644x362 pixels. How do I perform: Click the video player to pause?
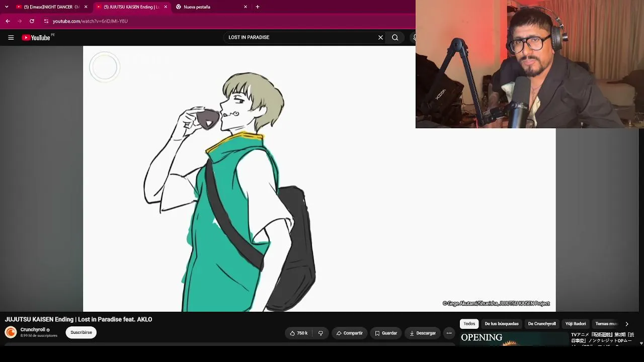coord(319,178)
